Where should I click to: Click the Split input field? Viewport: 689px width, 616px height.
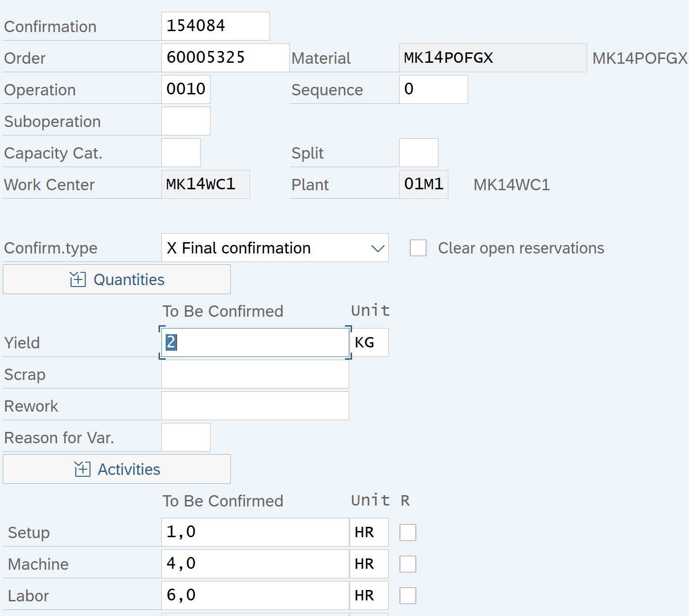tap(419, 153)
